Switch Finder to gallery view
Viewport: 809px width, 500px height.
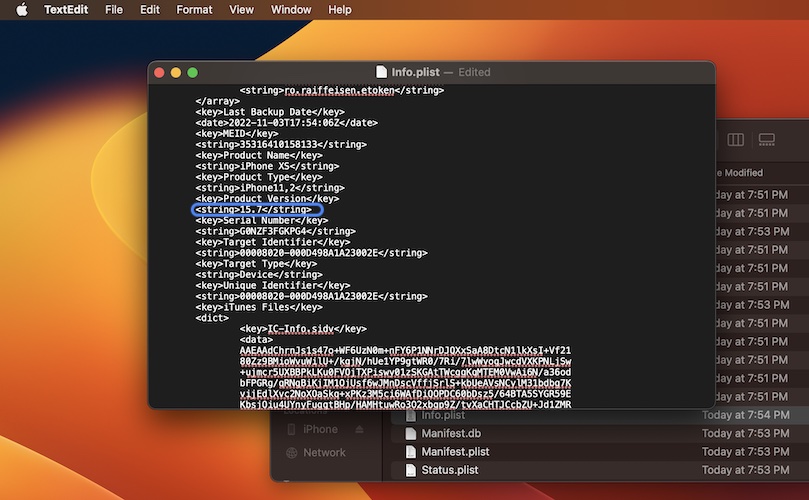pos(767,139)
